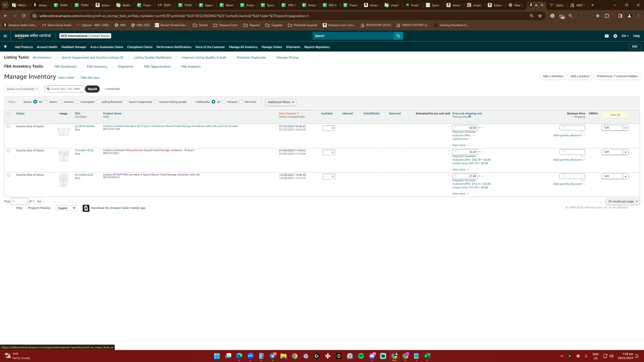
Task: Open the browser extensions puzzle icon
Action: point(607,16)
